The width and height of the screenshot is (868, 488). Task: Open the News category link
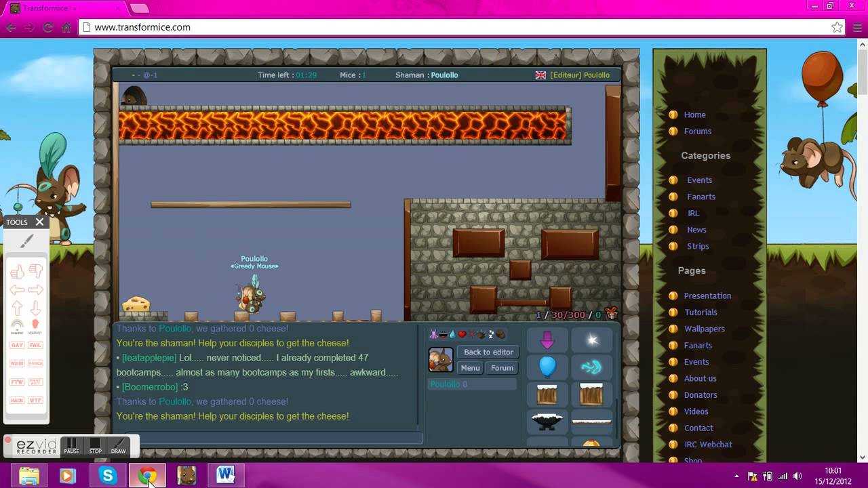pyautogui.click(x=696, y=230)
